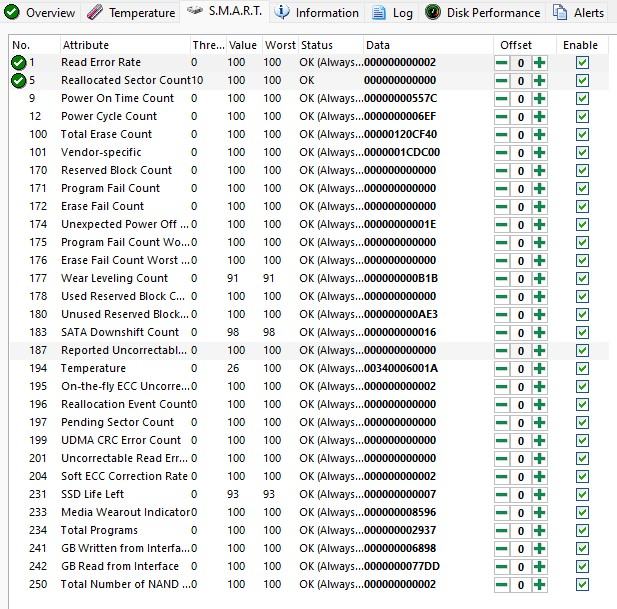Decrease offset for Power Cycle Count
617x609 pixels.
pyautogui.click(x=501, y=116)
